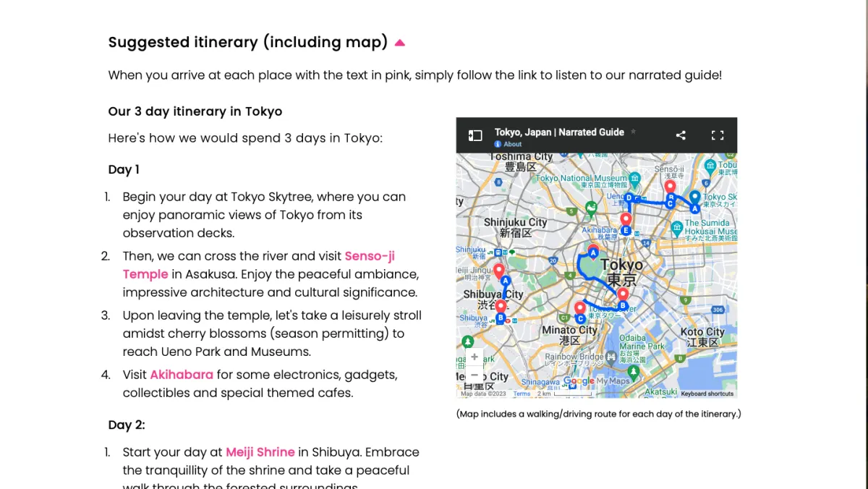Click the Rainbow Bridge landmark icon
The width and height of the screenshot is (868, 489).
(x=612, y=357)
